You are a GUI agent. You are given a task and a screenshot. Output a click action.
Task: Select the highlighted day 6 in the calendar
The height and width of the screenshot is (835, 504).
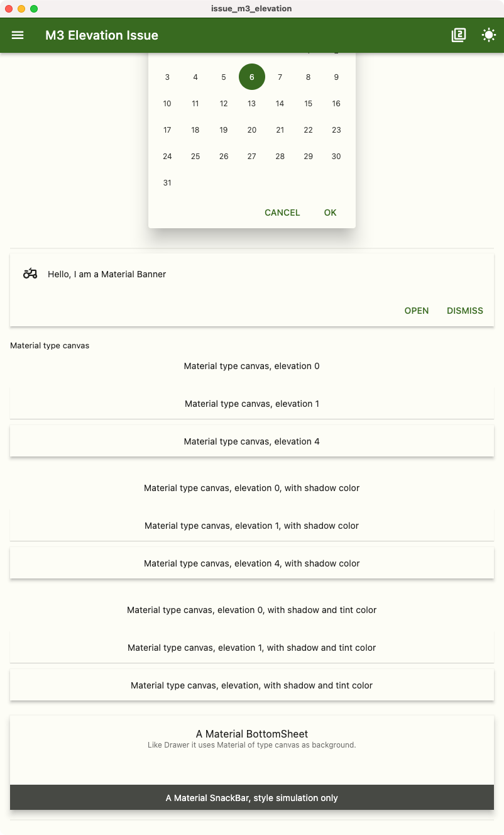[x=251, y=77]
